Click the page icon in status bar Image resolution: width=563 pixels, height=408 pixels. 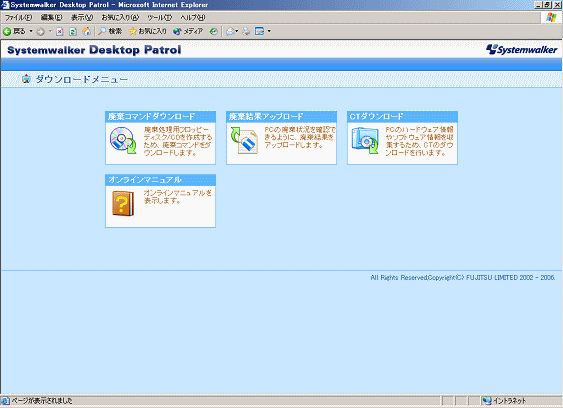pyautogui.click(x=5, y=401)
